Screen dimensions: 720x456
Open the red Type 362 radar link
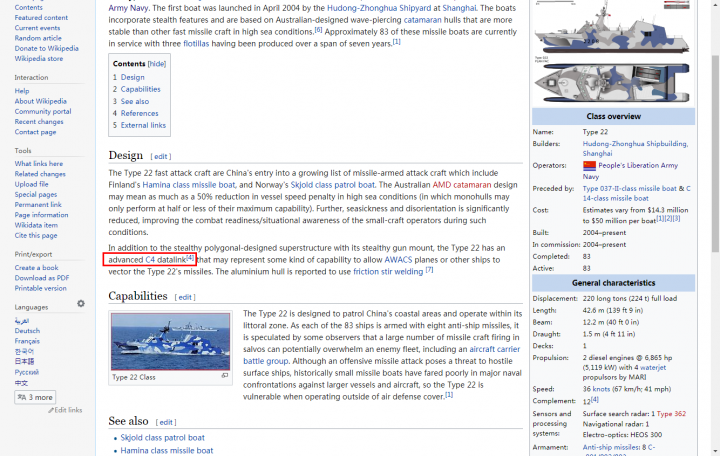tap(671, 414)
